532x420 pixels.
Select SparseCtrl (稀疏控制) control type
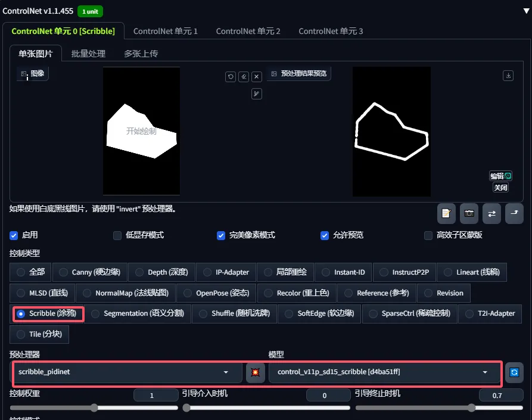click(410, 314)
